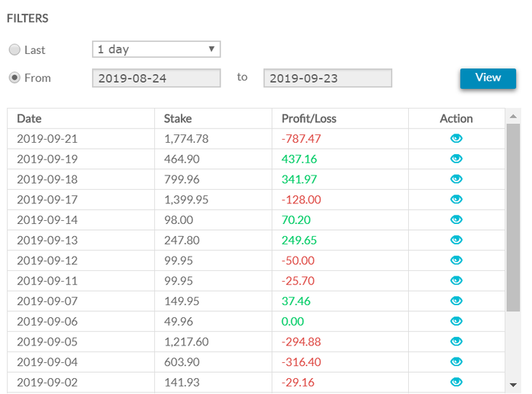Select the Last radio button
This screenshot has width=532, height=394.
pos(14,50)
